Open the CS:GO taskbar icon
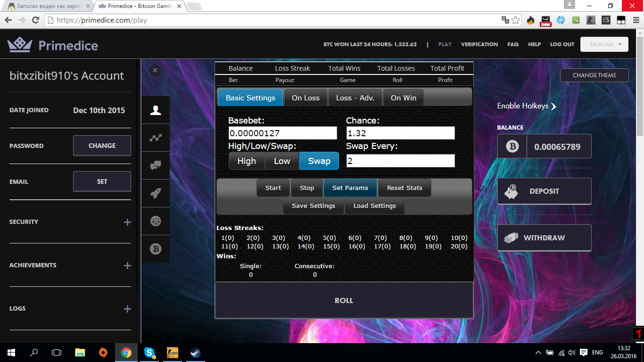This screenshot has width=644, height=362. [172, 352]
